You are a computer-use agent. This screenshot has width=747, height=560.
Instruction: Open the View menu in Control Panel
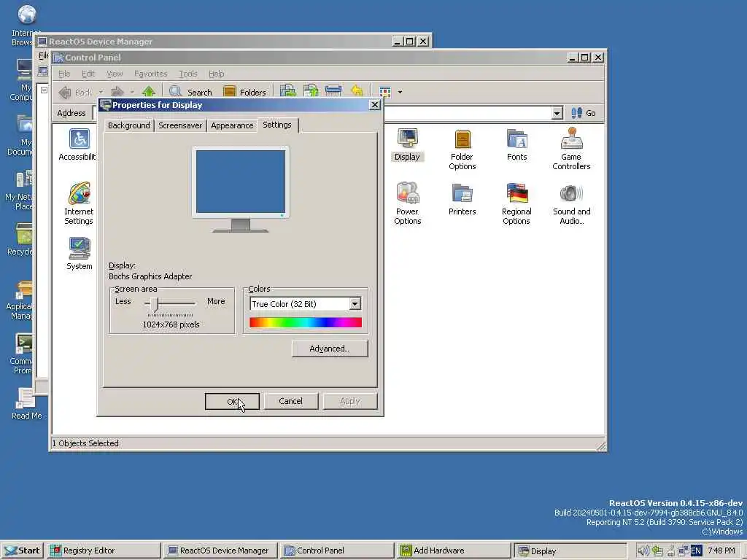[x=115, y=74]
